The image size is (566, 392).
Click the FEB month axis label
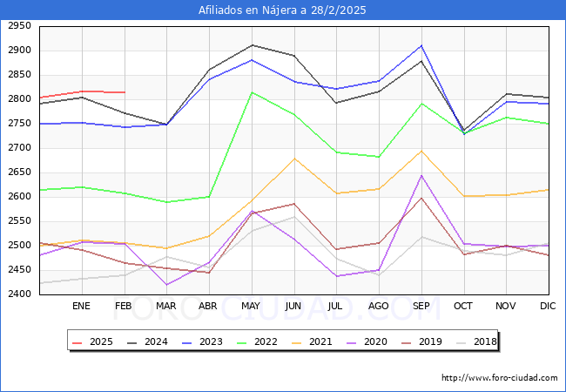124,306
